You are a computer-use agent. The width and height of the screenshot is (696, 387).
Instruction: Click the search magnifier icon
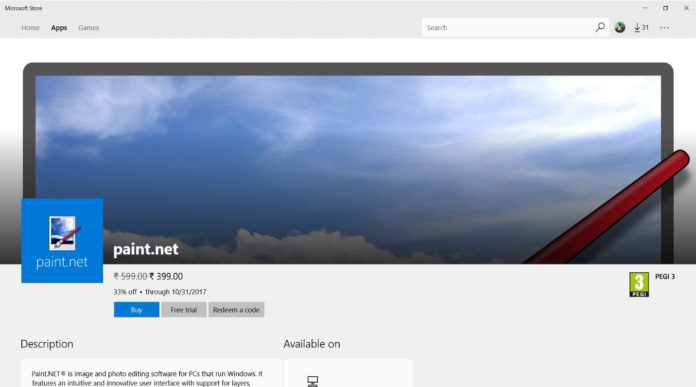(x=600, y=28)
